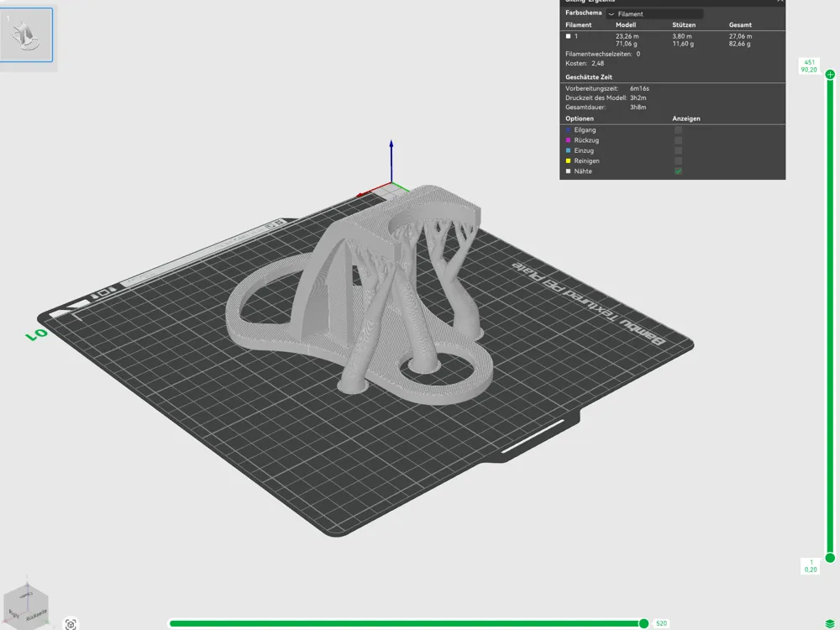Click the layers stack icon bottom right
Screen dimensions: 840x630
pyautogui.click(x=830, y=623)
